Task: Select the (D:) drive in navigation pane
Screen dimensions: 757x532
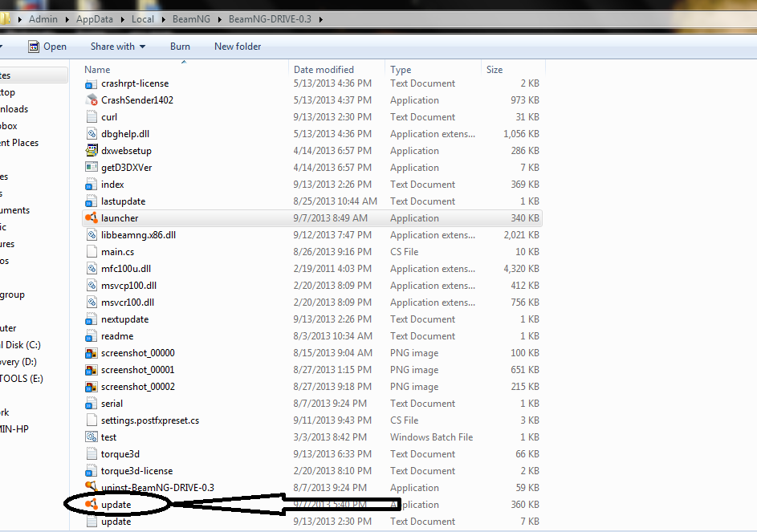Action: coord(18,362)
